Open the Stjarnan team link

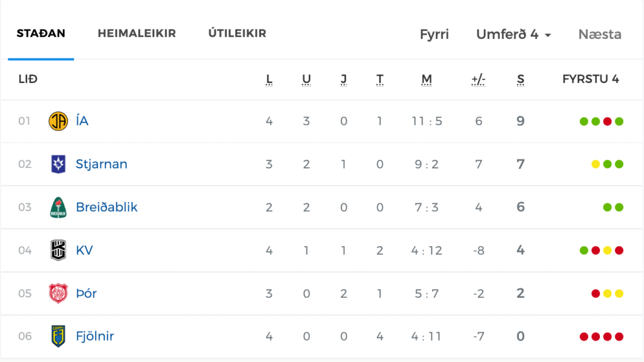(101, 164)
